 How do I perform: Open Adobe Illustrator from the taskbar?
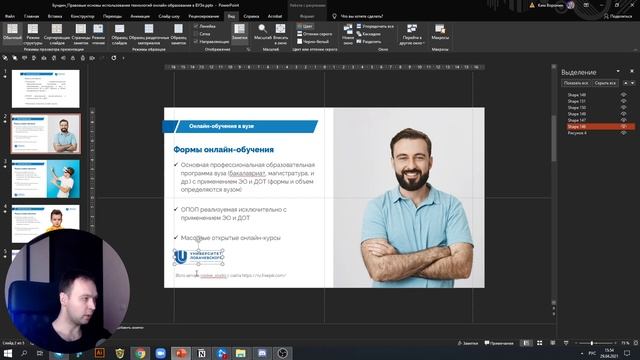point(100,353)
